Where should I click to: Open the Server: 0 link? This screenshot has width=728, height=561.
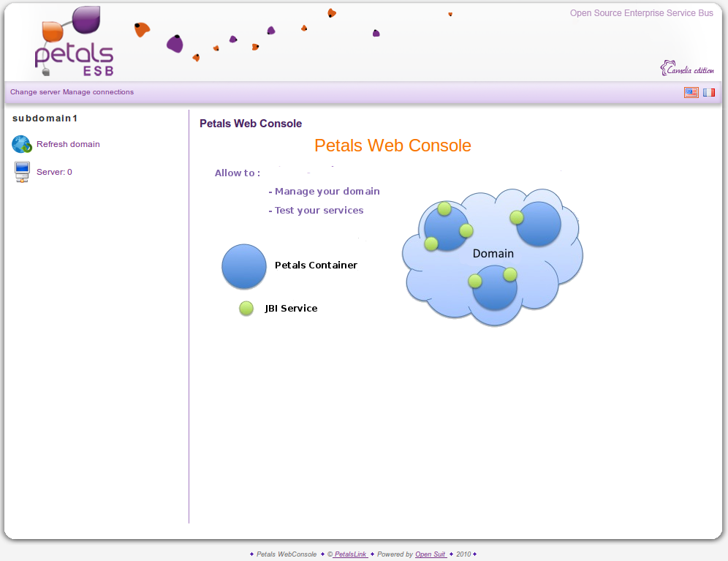coord(54,172)
